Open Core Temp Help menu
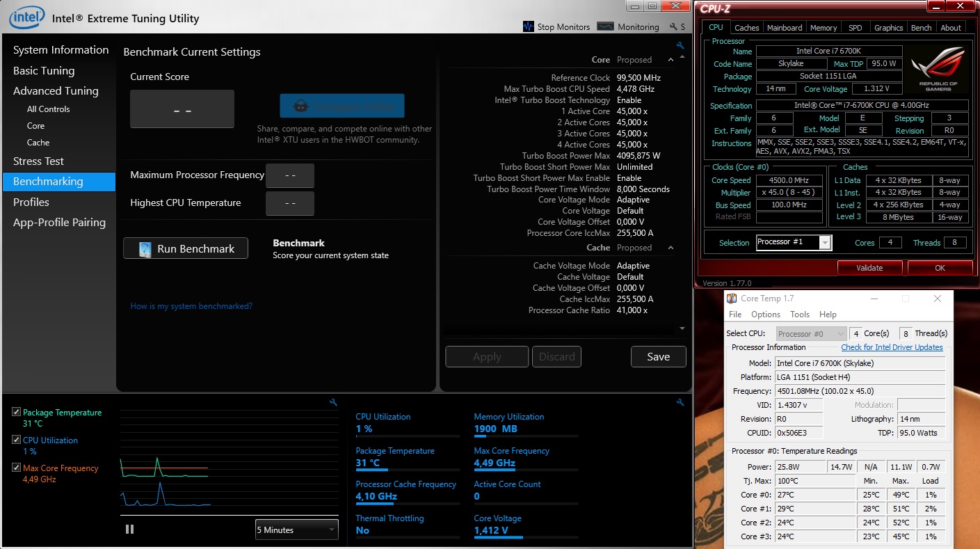This screenshot has height=549, width=980. tap(828, 315)
